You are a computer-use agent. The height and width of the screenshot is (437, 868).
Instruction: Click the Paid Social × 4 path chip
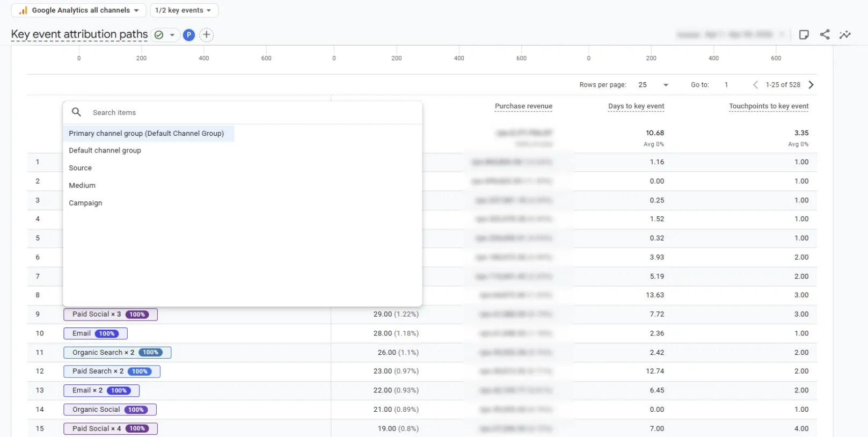111,429
